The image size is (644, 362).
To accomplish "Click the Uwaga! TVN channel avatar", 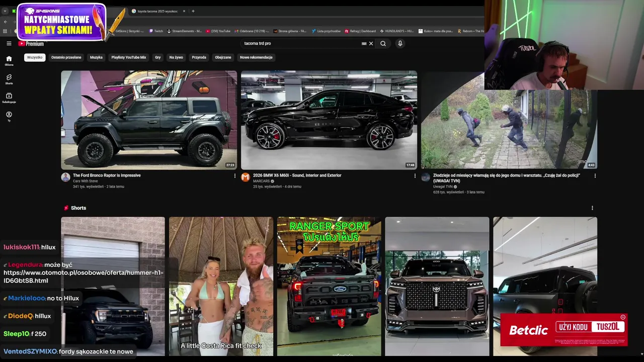I will click(426, 177).
